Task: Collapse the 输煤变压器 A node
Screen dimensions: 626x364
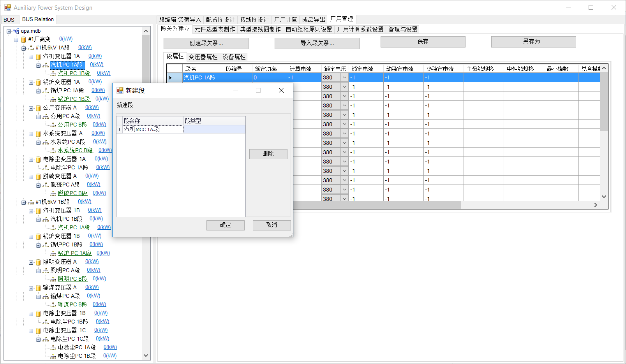Action: point(31,288)
